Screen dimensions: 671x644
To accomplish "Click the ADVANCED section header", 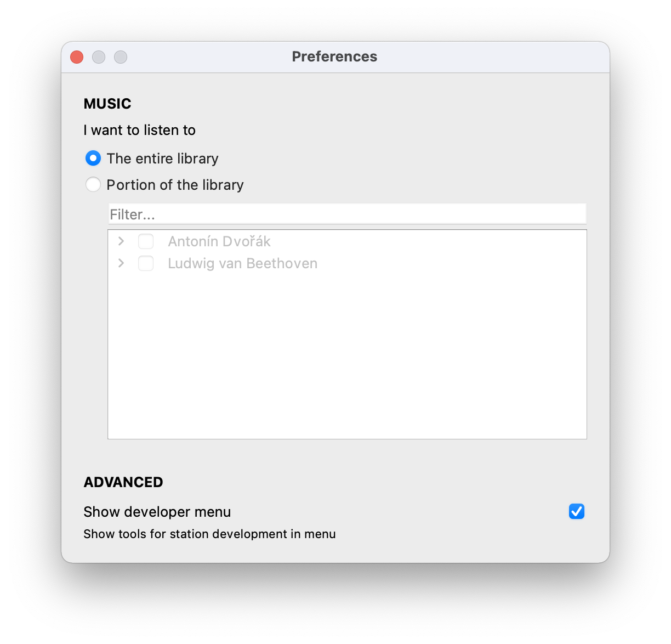I will [x=123, y=482].
